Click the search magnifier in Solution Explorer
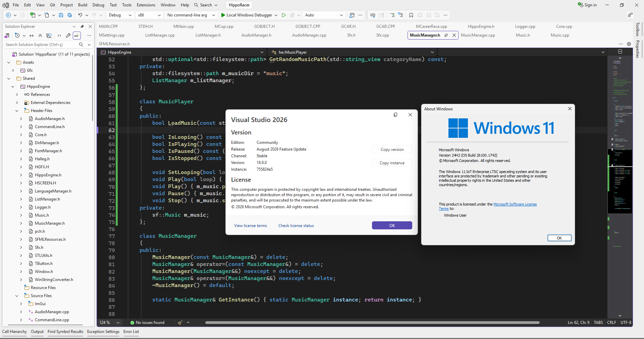The image size is (644, 339). (x=81, y=45)
